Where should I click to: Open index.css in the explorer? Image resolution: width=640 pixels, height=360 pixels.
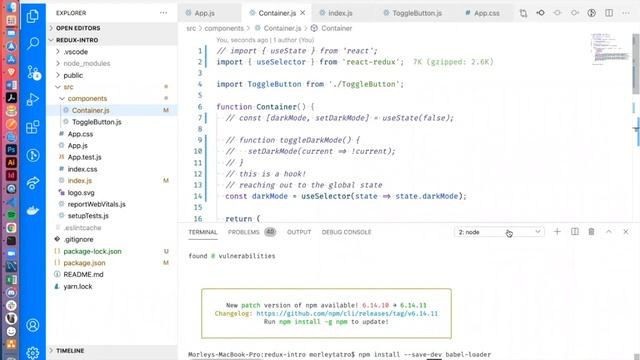coord(82,169)
